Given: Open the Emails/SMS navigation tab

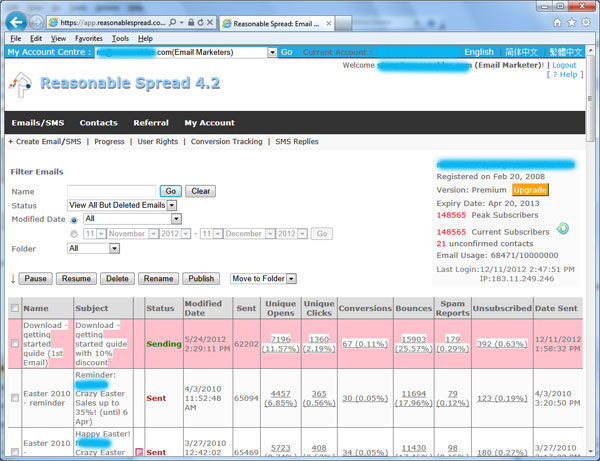Looking at the screenshot, I should click(x=38, y=123).
